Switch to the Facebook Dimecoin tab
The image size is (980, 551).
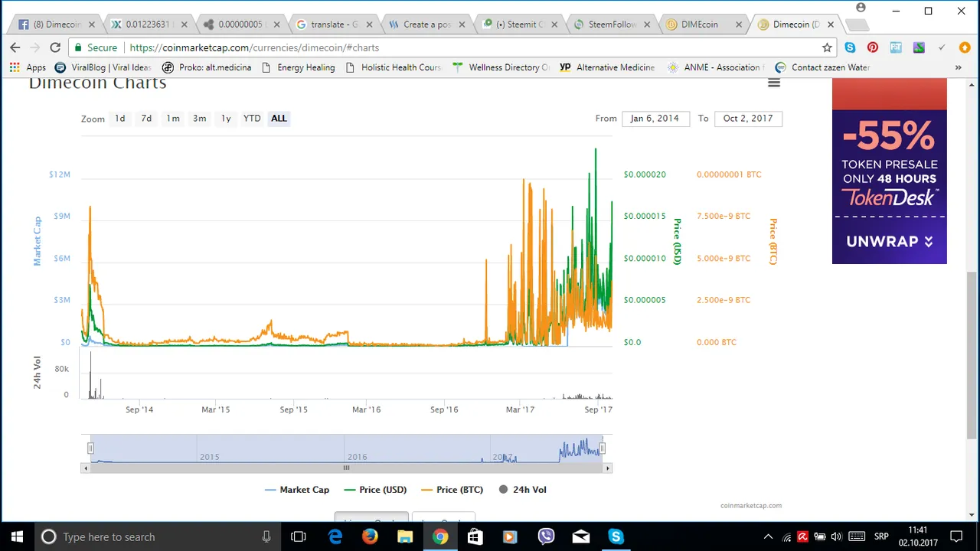55,24
